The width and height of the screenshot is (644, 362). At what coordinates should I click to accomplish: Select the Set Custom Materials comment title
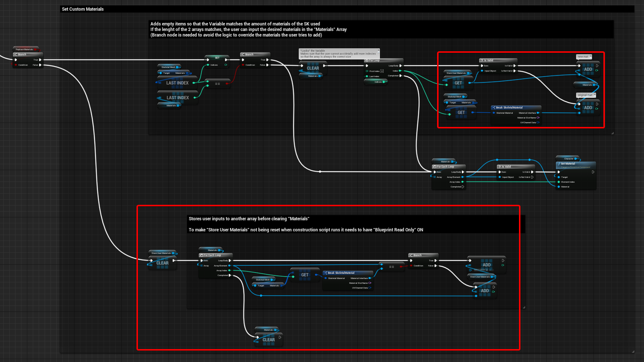(x=83, y=9)
